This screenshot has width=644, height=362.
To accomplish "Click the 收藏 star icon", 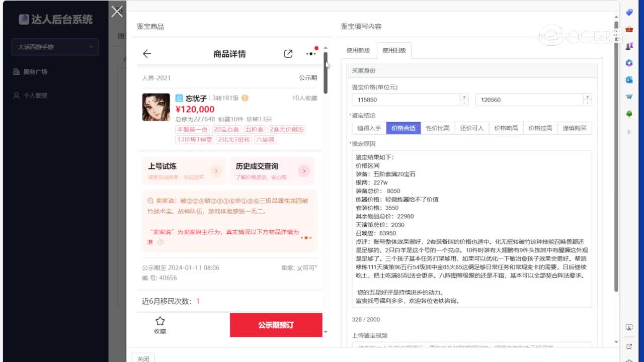I will [x=159, y=321].
